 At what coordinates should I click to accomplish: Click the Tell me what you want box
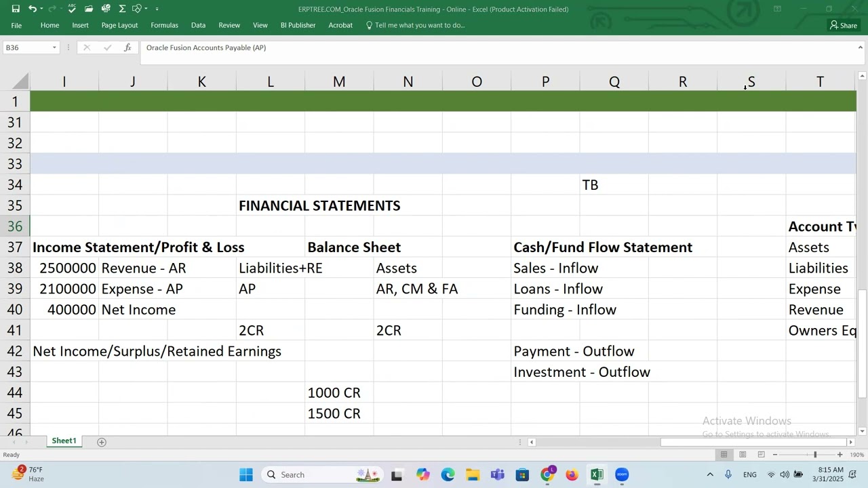(x=415, y=25)
